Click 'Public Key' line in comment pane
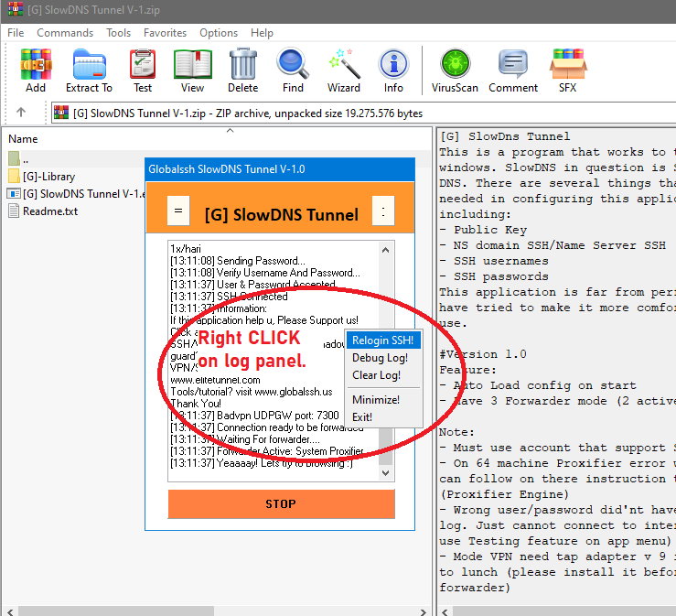676x616 pixels. [x=490, y=230]
